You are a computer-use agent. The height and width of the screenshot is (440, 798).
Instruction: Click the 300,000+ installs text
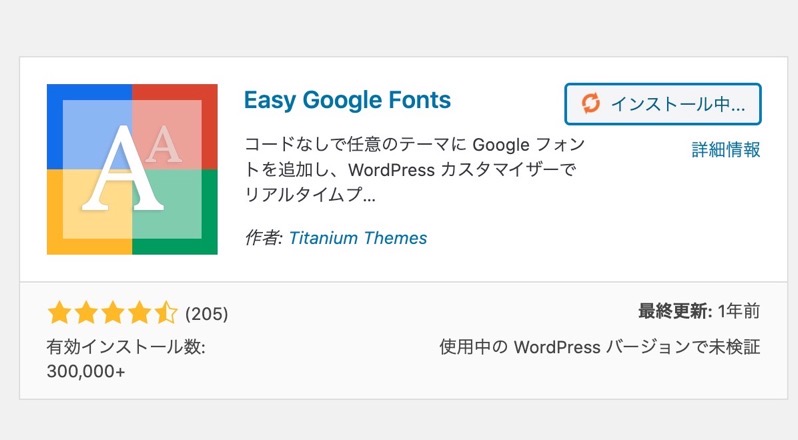click(x=86, y=371)
